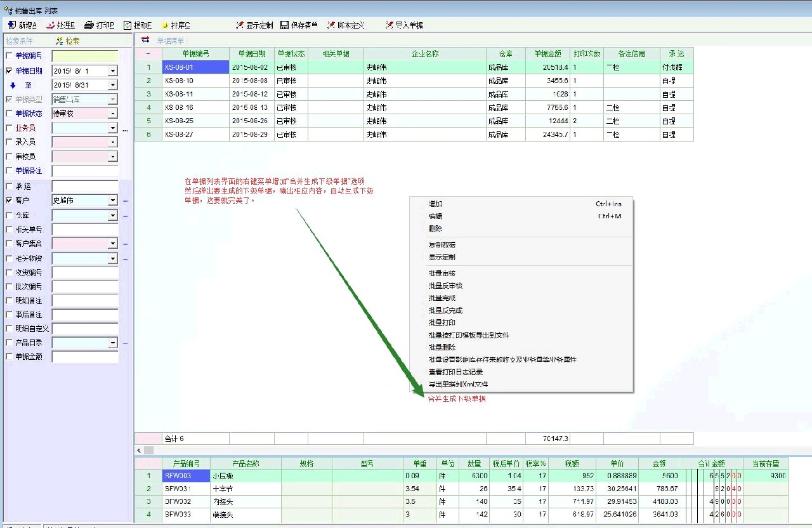The image size is (812, 528).
Task: Select 批量打印 in the context menu
Action: [x=442, y=323]
